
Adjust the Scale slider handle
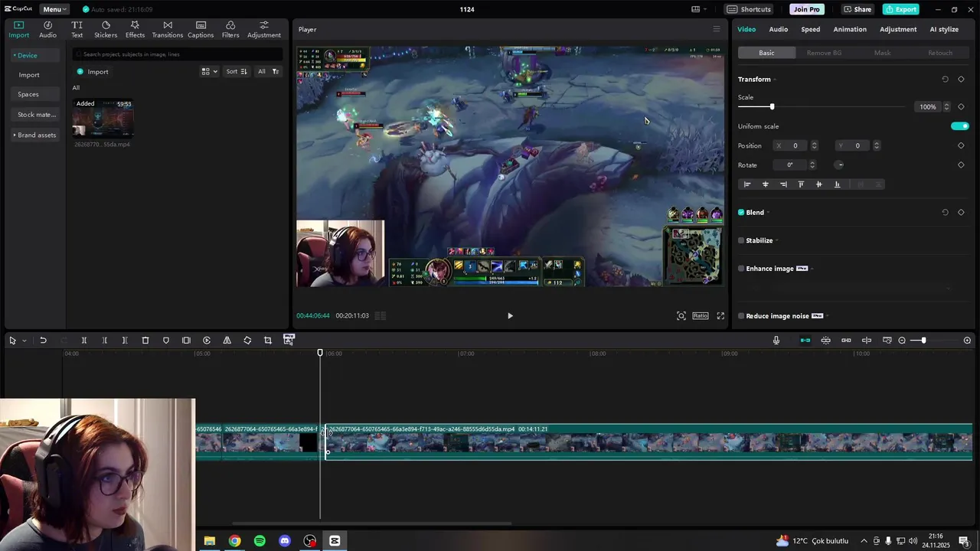(x=772, y=107)
